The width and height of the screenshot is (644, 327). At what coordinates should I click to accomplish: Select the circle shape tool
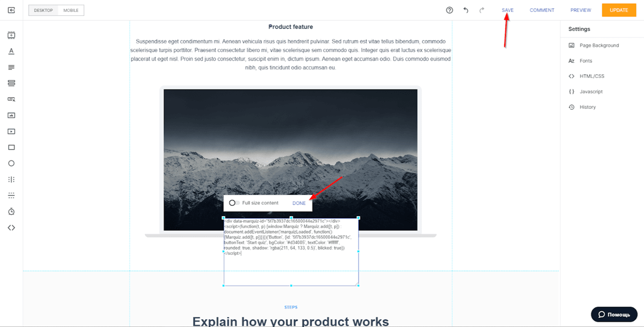(x=11, y=163)
